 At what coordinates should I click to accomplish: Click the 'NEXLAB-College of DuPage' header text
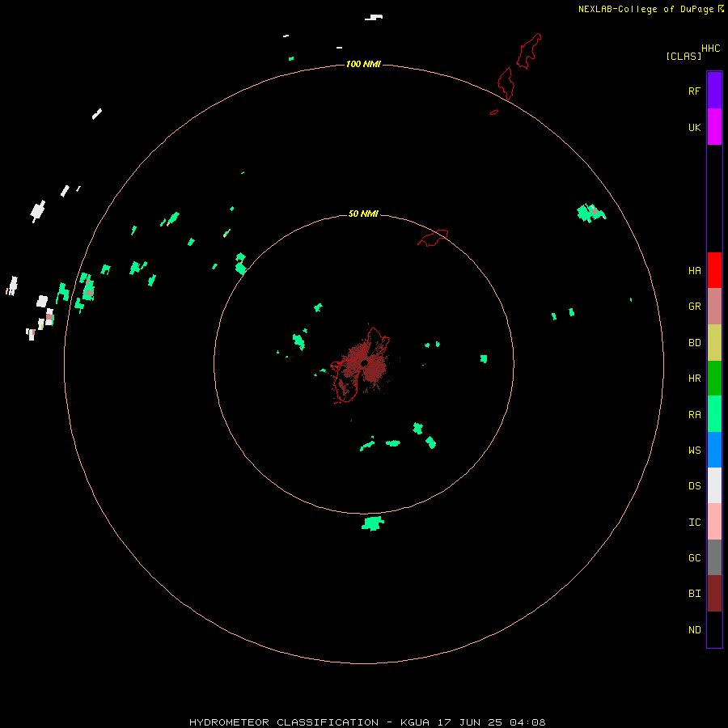(x=645, y=9)
